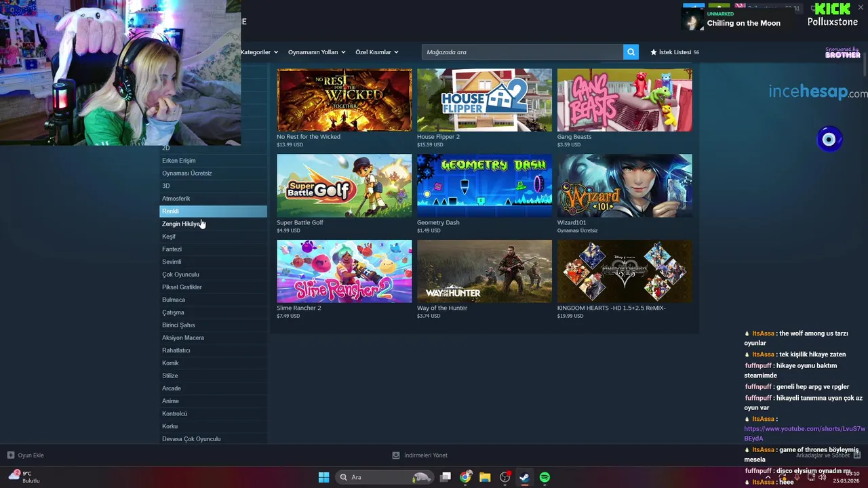Open the Wizard101 thumbnail

[625, 186]
